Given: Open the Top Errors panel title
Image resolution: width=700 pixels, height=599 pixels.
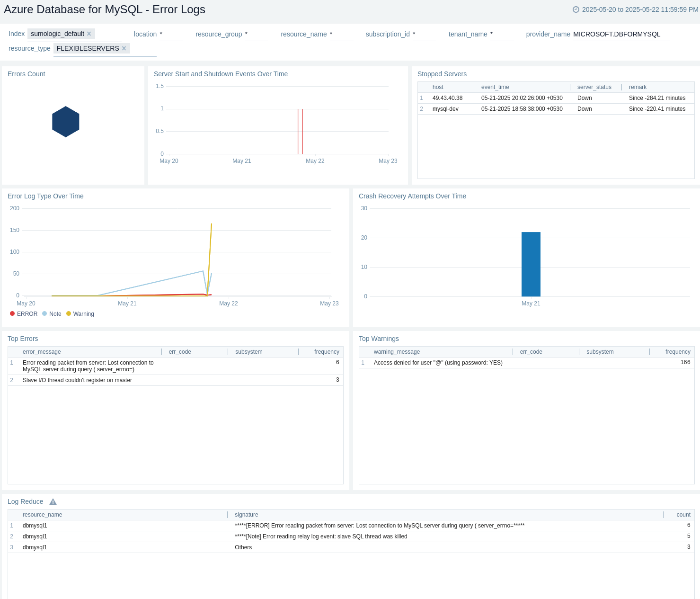Looking at the screenshot, I should pos(23,339).
